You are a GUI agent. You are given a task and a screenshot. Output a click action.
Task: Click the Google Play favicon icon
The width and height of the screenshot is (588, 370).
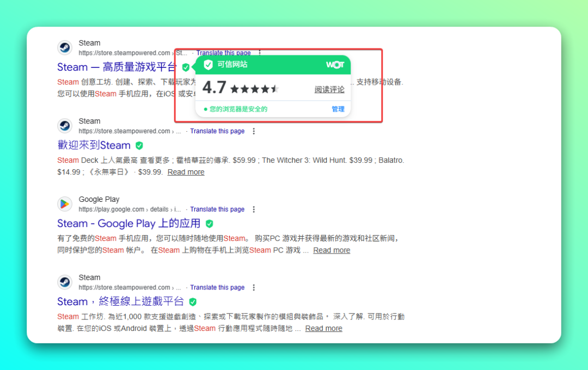tap(65, 204)
